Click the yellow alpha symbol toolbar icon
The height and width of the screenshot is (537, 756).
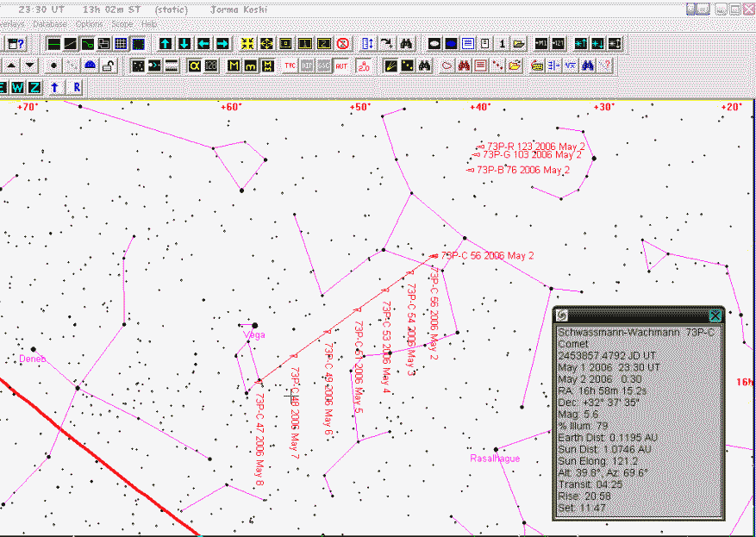193,66
